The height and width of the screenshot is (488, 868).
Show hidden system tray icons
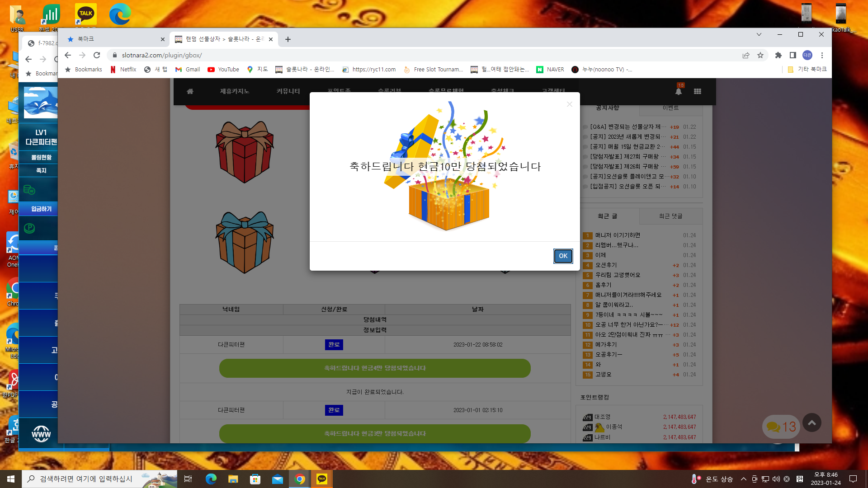pyautogui.click(x=744, y=479)
